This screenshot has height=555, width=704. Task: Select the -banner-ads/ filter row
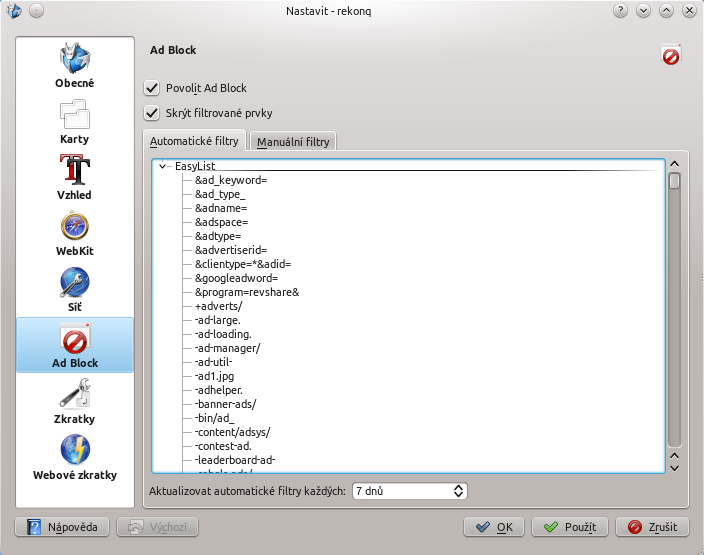(x=225, y=404)
